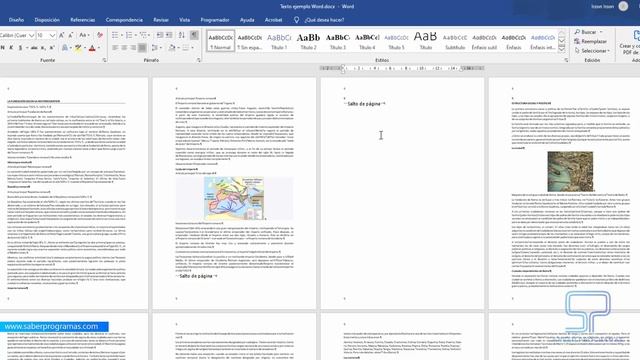Click the Roman Empire map image in the document
Screen dimensions: 640x360
(x=234, y=198)
